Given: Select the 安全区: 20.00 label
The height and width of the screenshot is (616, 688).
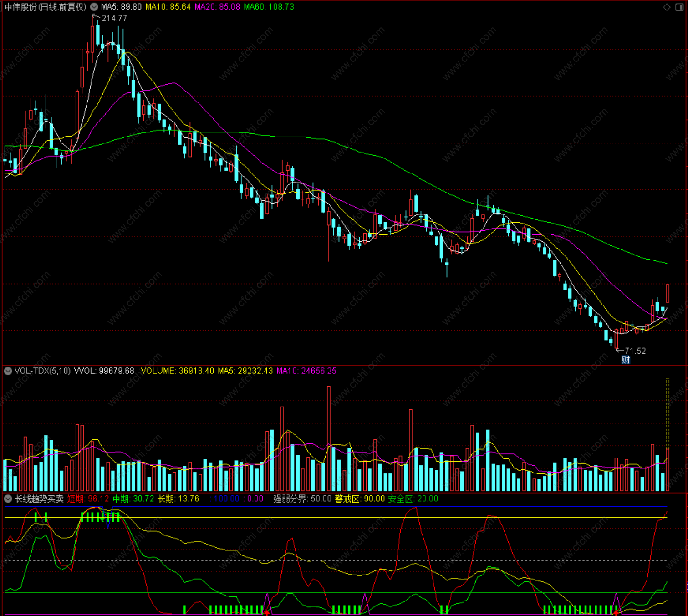Looking at the screenshot, I should click(413, 499).
